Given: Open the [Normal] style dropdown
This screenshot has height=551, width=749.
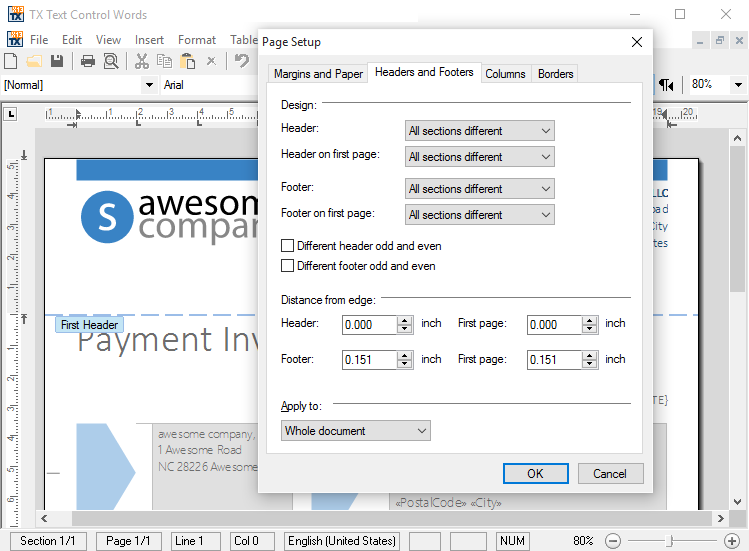Looking at the screenshot, I should (150, 85).
